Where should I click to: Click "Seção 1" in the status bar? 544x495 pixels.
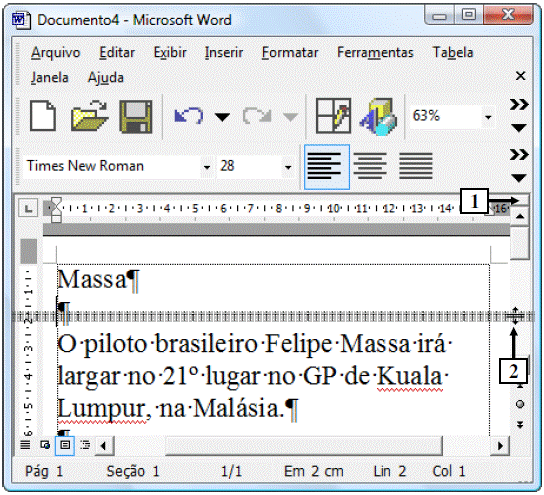click(x=133, y=472)
